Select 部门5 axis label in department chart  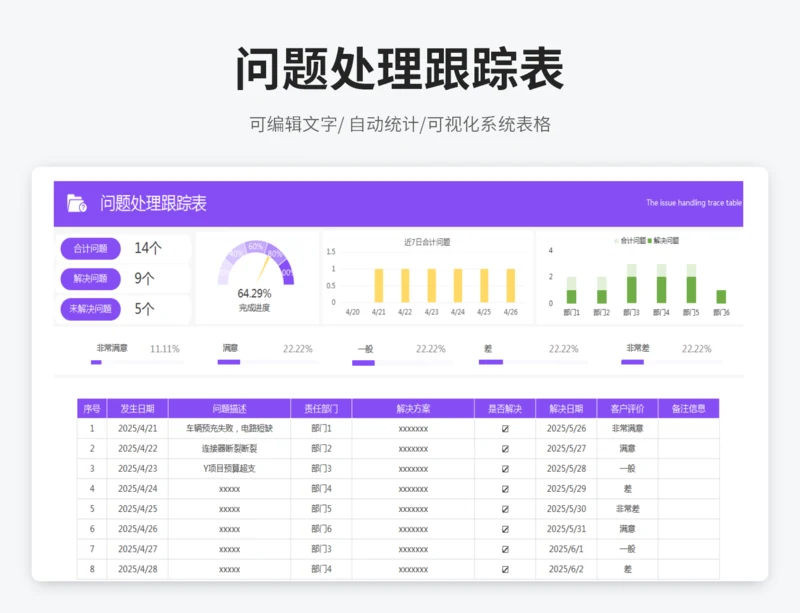point(691,312)
